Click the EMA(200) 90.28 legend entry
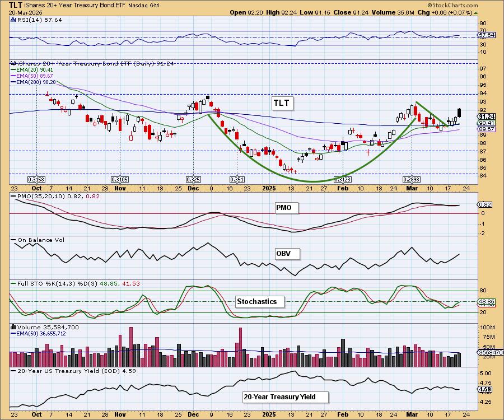This screenshot has height=420, width=504. [34, 82]
